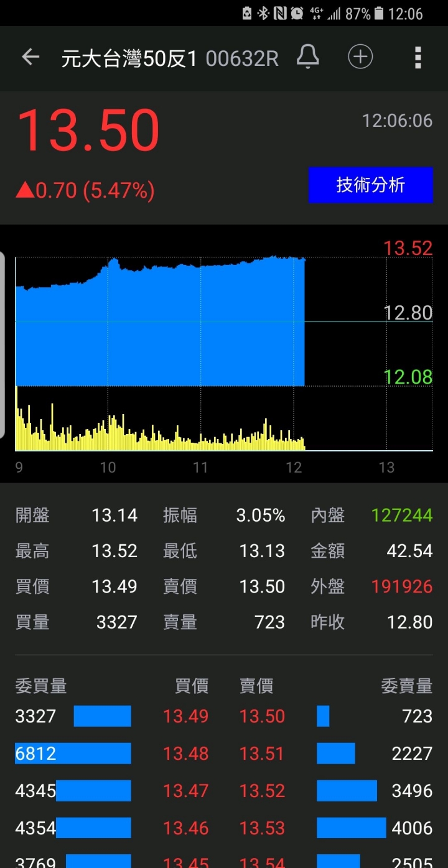Tap the alarm clock status icon
The width and height of the screenshot is (448, 868).
[x=297, y=13]
